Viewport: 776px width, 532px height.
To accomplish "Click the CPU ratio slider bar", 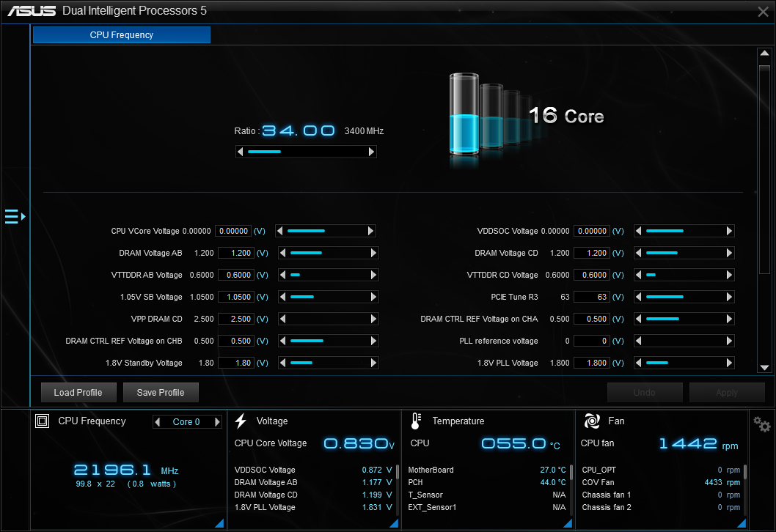I will tap(306, 152).
